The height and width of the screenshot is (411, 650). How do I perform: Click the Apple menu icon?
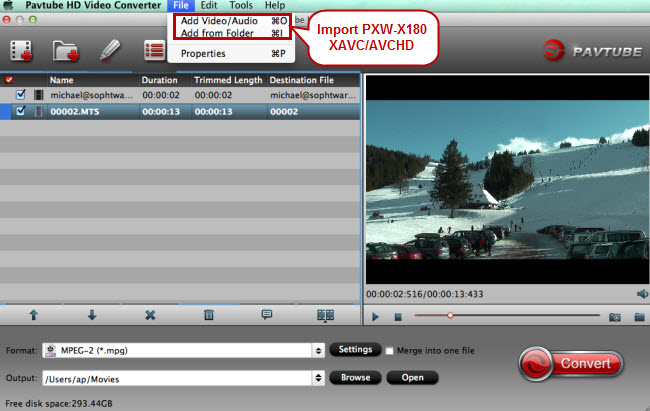click(x=8, y=5)
